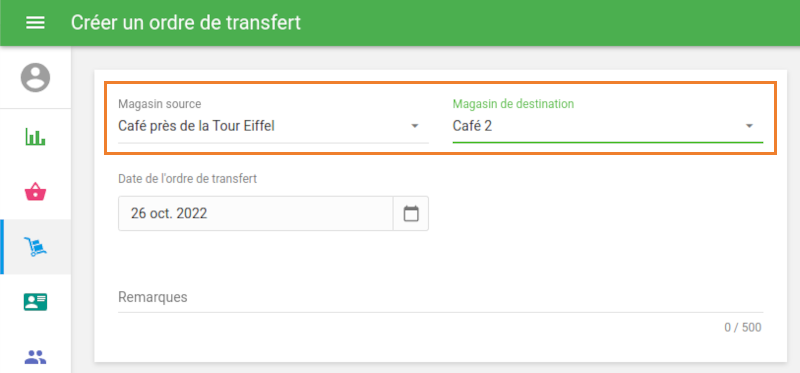Focus the Remarques text field
Viewport: 800px width, 373px height.
[x=441, y=297]
